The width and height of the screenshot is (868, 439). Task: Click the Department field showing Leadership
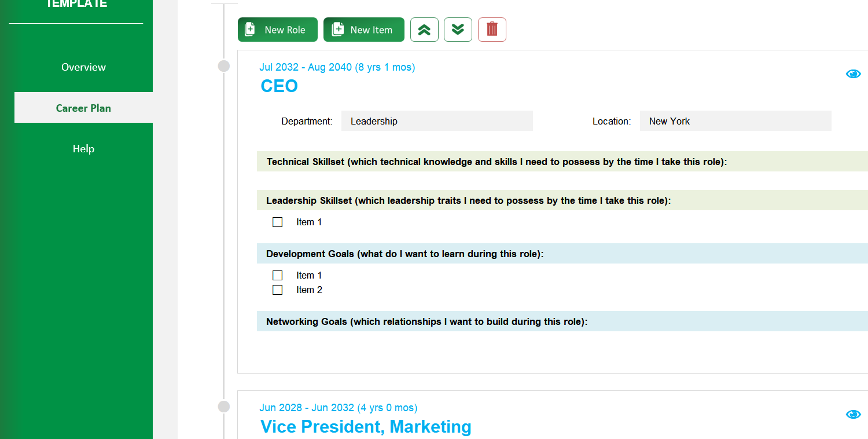click(436, 121)
